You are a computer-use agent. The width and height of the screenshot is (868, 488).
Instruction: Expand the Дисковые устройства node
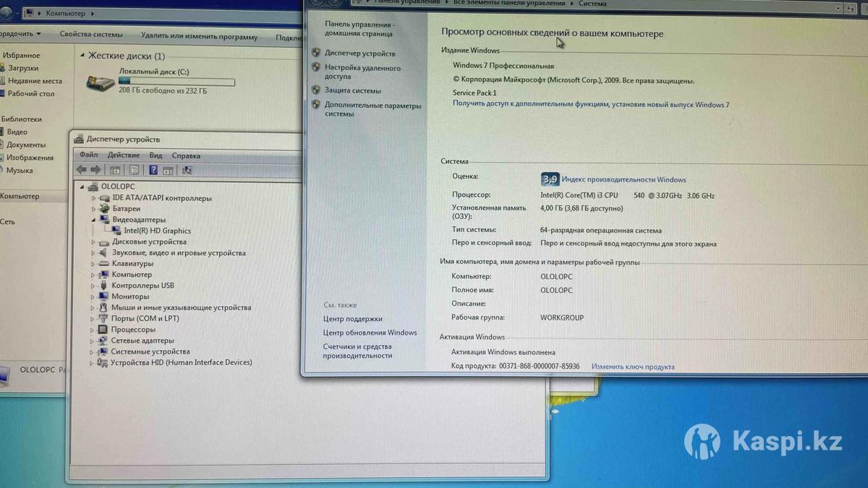point(93,242)
